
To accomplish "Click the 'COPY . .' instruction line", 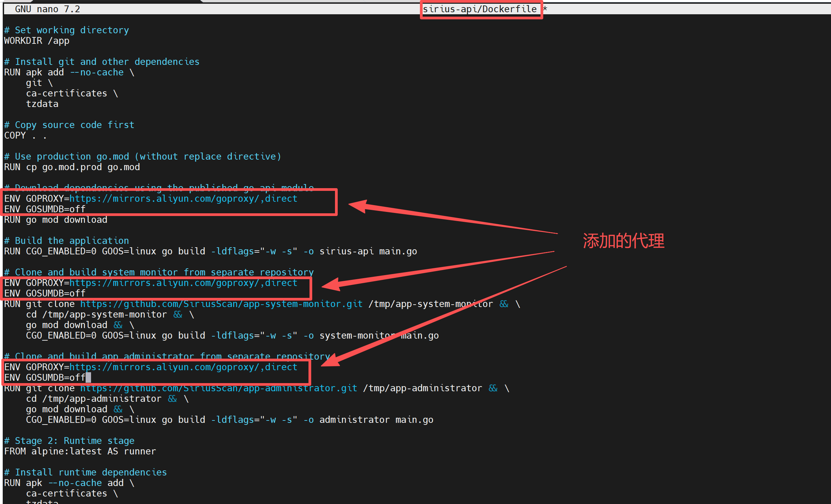I will coord(25,136).
